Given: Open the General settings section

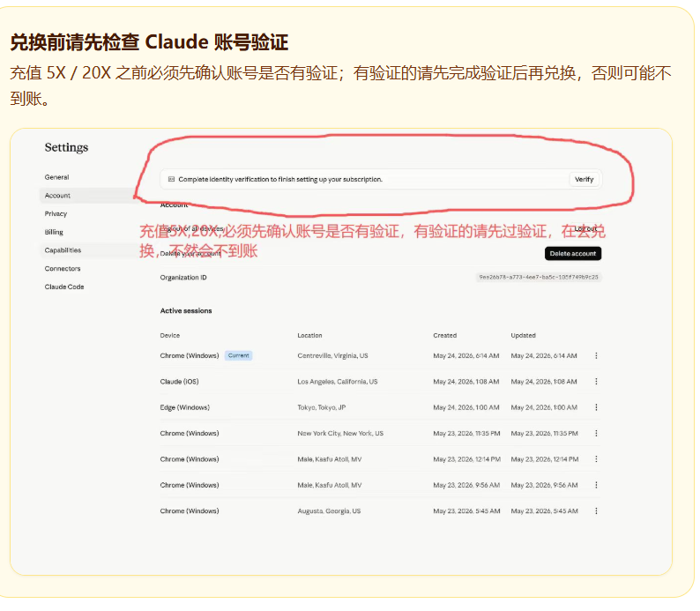Looking at the screenshot, I should (56, 177).
